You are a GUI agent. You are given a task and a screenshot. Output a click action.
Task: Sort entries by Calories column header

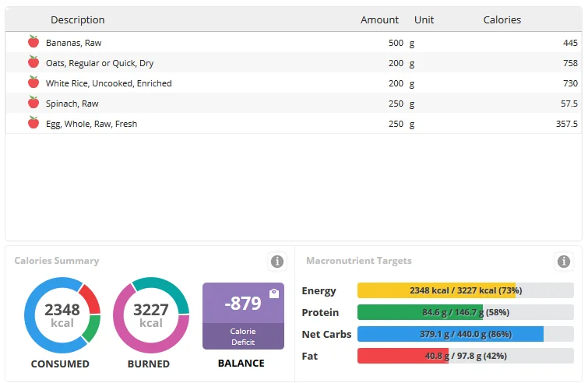502,20
